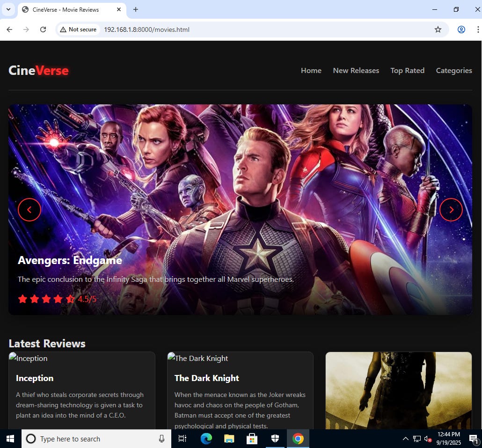This screenshot has width=482, height=448.
Task: Click the Chrome icon on taskbar
Action: (298, 439)
